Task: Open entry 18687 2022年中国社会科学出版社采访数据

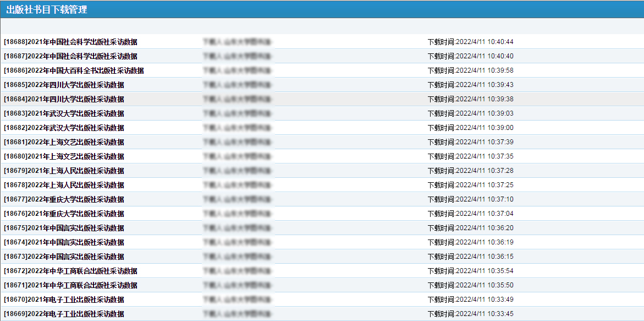Action: (70, 56)
